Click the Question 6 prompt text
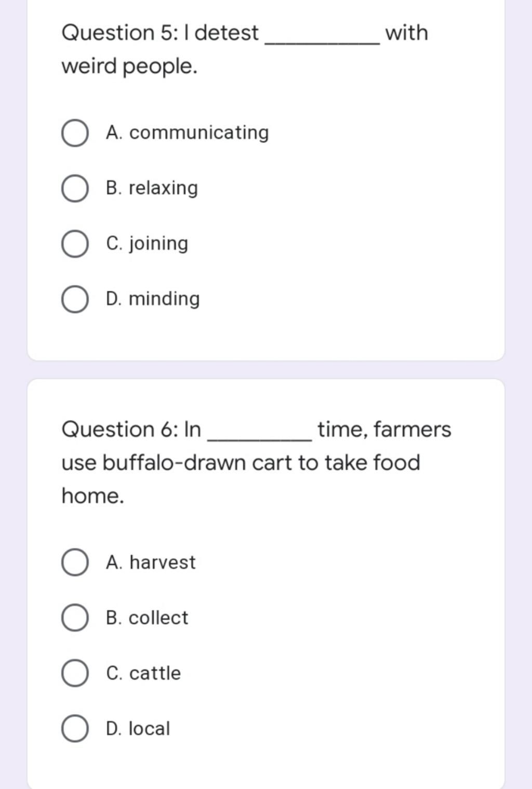Screen dimensions: 532x789 tap(256, 462)
